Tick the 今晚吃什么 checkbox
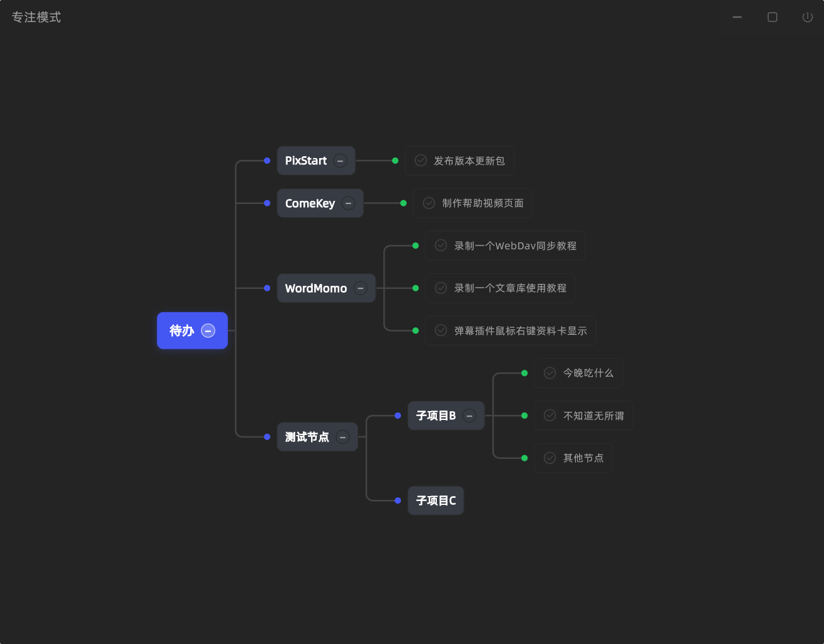This screenshot has width=824, height=644. (x=550, y=373)
